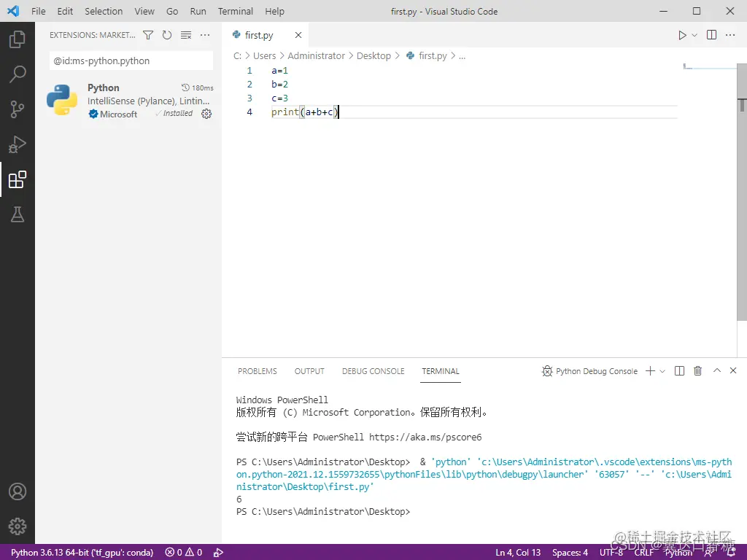747x560 pixels.
Task: Click Administrator in the breadcrumb path
Action: point(317,55)
